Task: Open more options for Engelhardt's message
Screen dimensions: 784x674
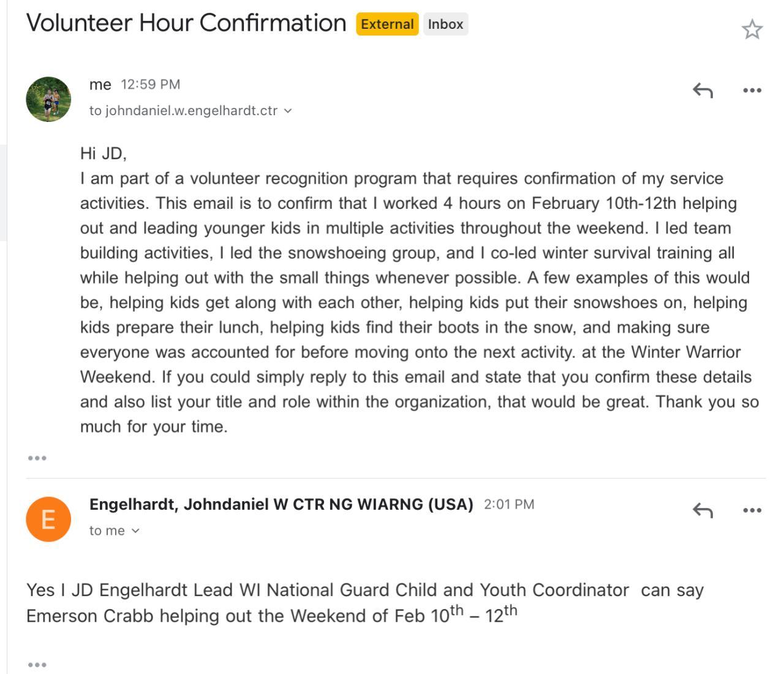Action: (x=752, y=510)
